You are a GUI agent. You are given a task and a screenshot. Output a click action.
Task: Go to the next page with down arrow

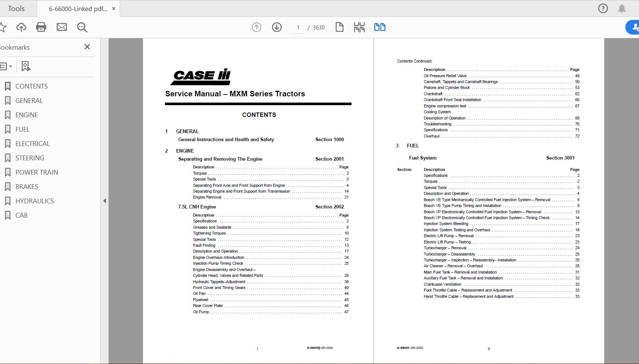276,27
